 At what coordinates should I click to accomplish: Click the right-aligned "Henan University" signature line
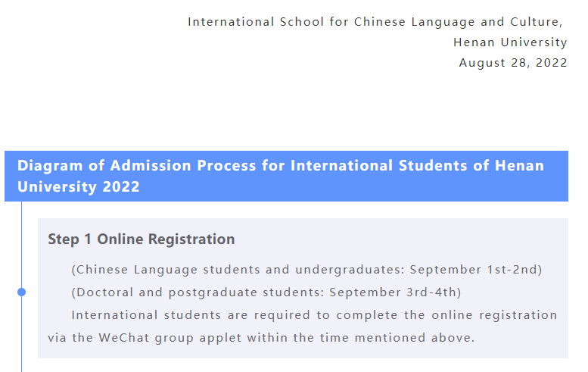coord(510,42)
